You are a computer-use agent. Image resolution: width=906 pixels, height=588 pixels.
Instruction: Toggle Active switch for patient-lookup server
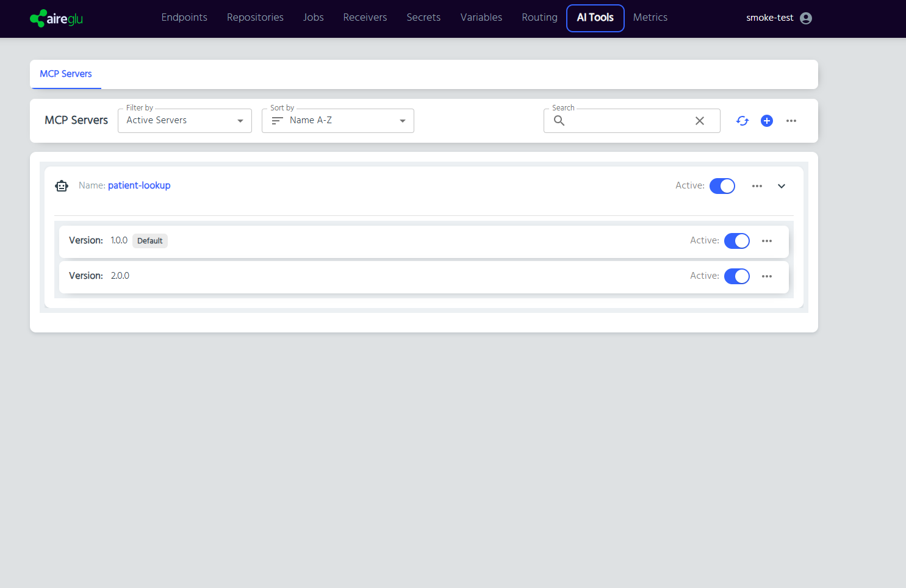click(722, 186)
